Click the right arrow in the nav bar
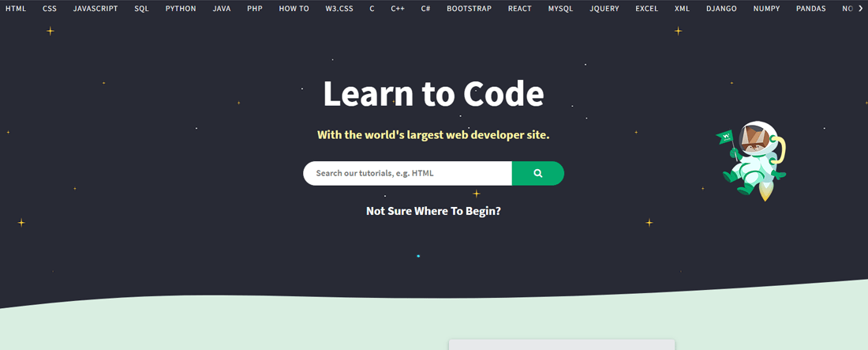868x350 pixels. (x=860, y=9)
